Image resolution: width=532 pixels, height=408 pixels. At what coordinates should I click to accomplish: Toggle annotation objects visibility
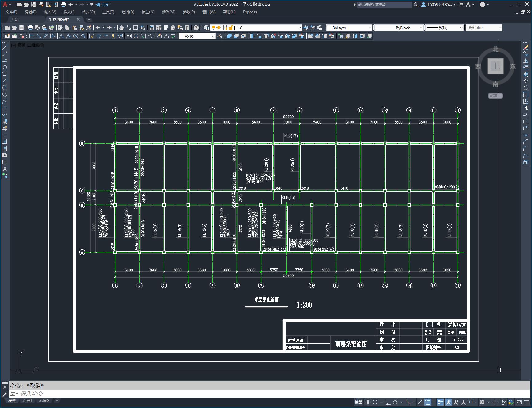(x=449, y=402)
